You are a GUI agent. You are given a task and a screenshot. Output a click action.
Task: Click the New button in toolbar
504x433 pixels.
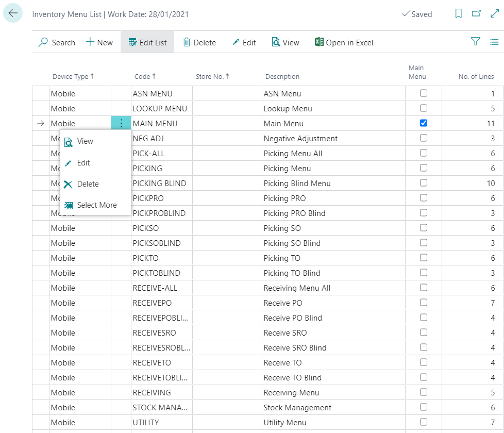click(x=99, y=42)
